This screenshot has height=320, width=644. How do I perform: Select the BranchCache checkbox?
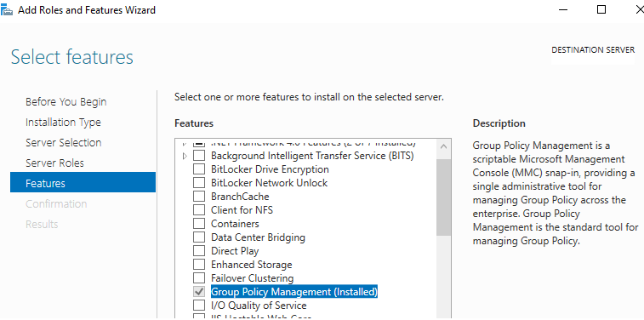(199, 197)
